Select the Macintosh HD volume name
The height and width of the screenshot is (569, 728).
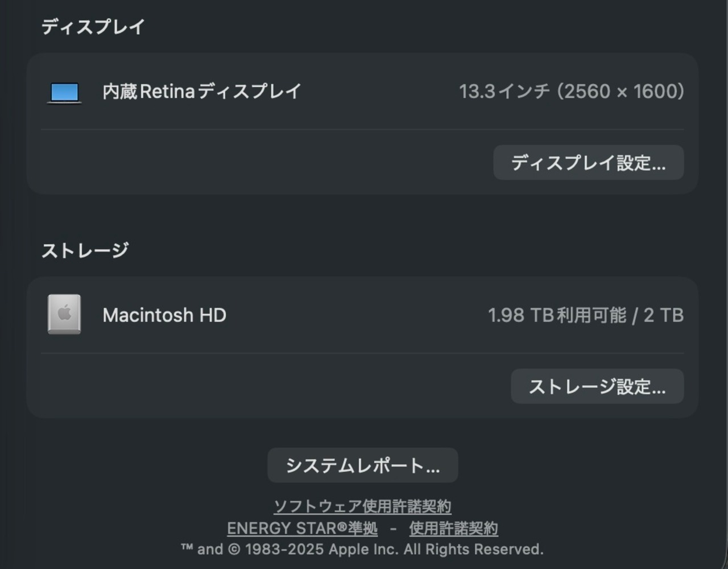pos(164,315)
